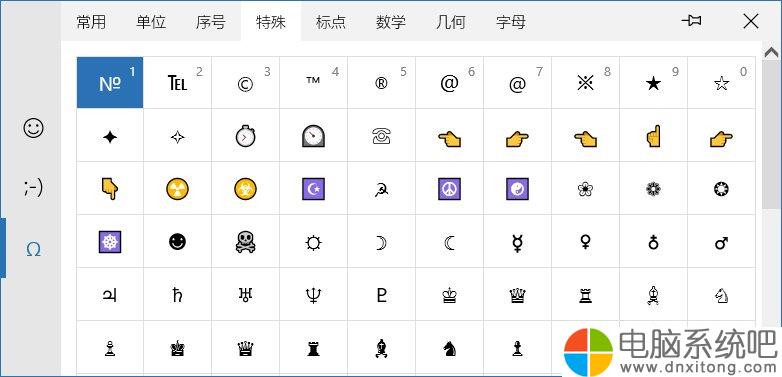Insert the female Venus symbol
Image resolution: width=782 pixels, height=377 pixels.
coord(585,243)
